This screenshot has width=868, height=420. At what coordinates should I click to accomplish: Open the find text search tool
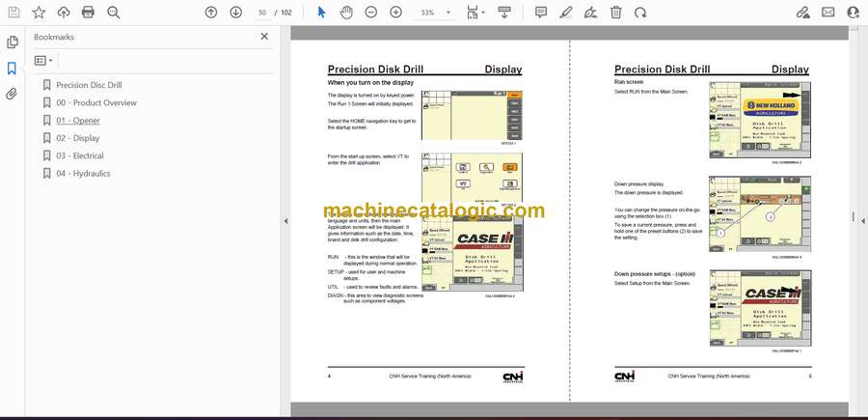(114, 13)
